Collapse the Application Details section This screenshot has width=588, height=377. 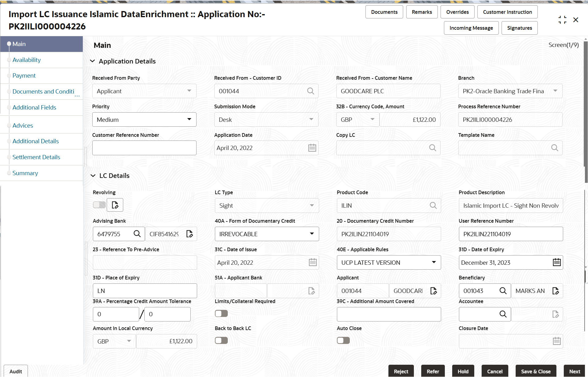click(x=93, y=61)
